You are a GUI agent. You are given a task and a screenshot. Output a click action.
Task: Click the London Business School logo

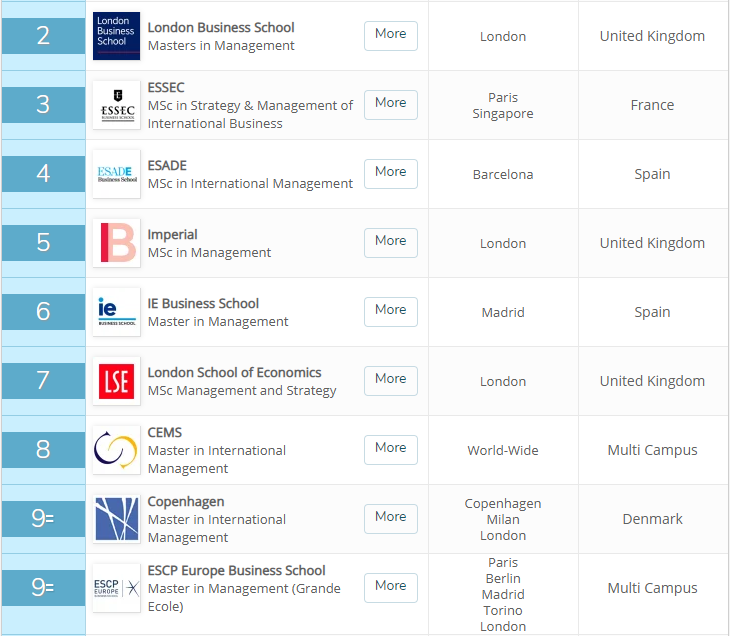click(116, 36)
